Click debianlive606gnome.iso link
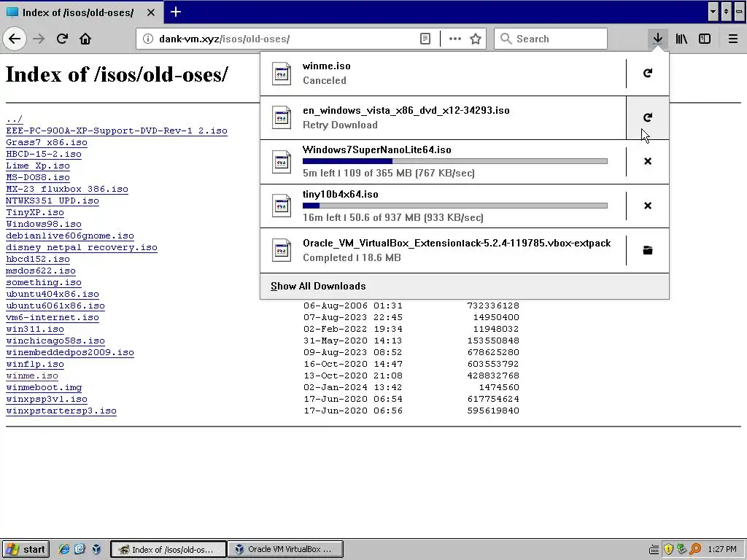Image resolution: width=747 pixels, height=560 pixels. coord(70,236)
